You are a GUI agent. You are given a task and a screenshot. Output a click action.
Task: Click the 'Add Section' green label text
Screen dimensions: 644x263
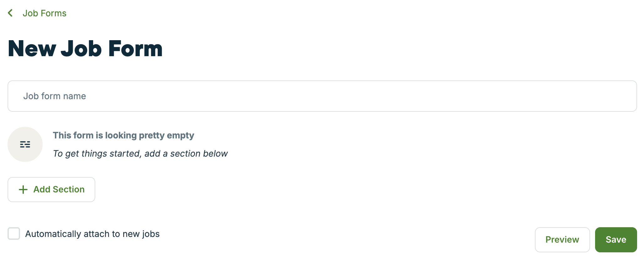pyautogui.click(x=59, y=189)
